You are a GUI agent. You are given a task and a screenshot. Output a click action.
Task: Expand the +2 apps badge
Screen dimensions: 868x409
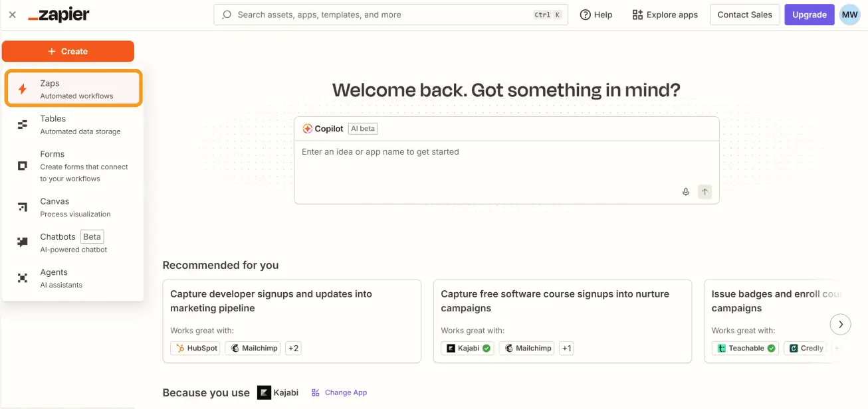click(293, 348)
